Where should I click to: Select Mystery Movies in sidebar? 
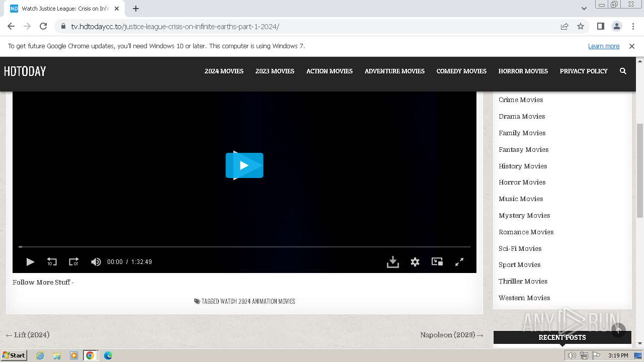(x=524, y=215)
